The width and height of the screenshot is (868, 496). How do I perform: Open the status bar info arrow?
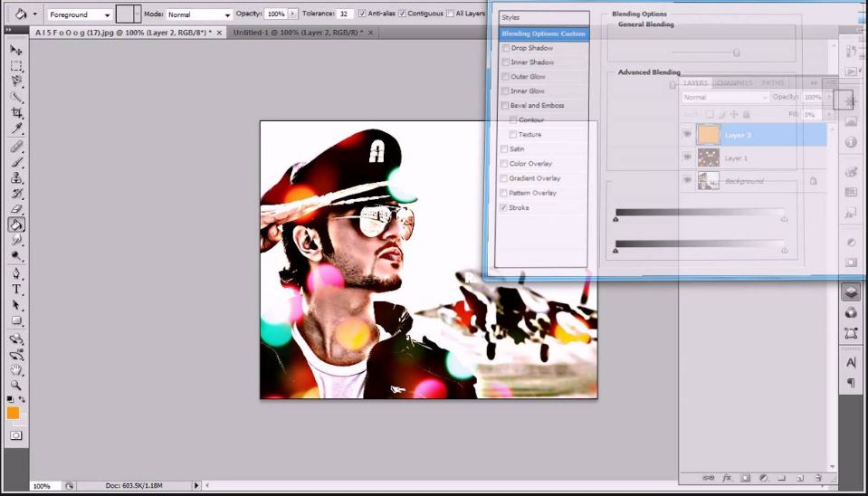196,486
